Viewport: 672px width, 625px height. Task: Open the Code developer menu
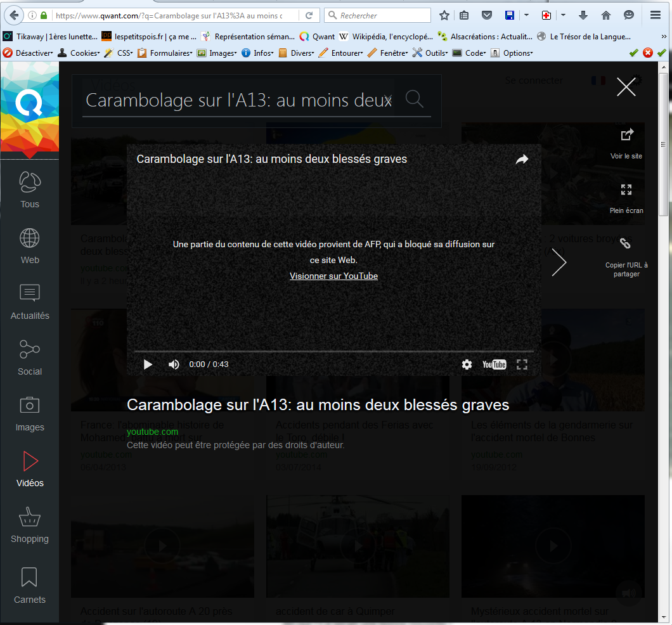[x=470, y=53]
